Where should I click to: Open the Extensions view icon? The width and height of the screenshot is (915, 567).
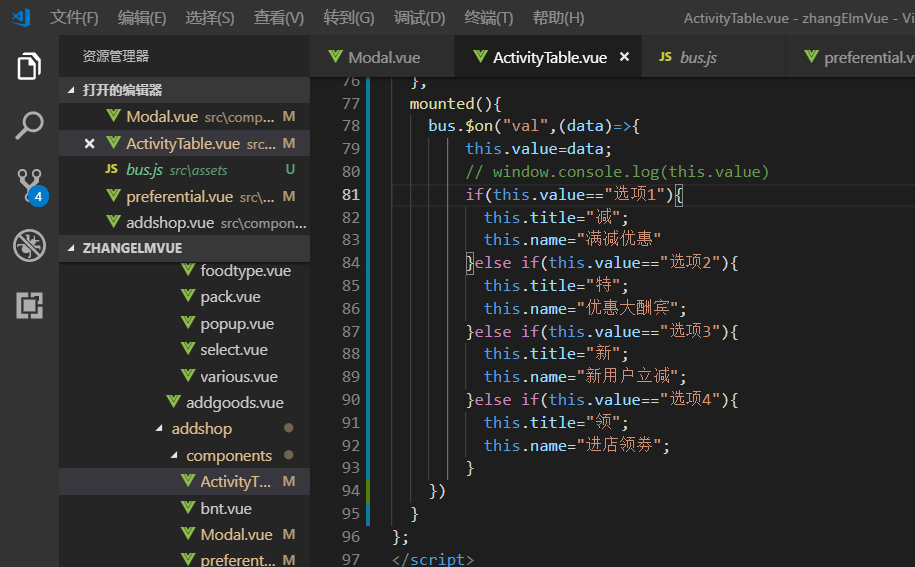pyautogui.click(x=29, y=305)
